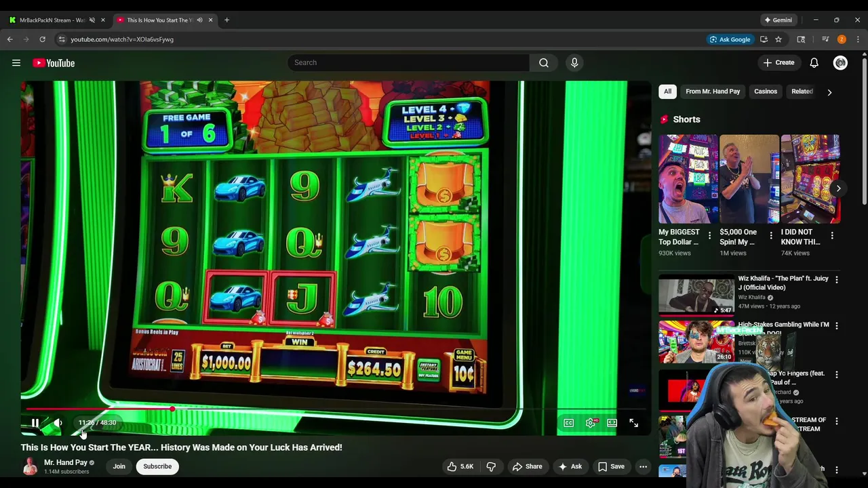868x488 pixels.
Task: Open the High-Stakes Gambling video thumbnail
Action: 696,342
